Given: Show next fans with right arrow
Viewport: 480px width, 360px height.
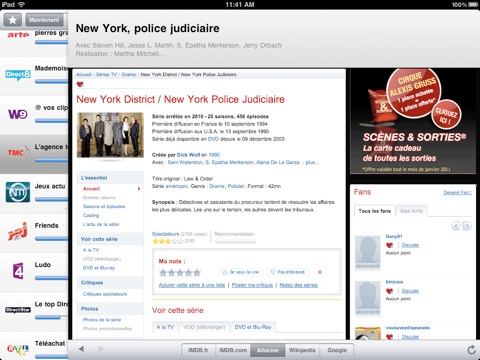Looking at the screenshot, I should (467, 226).
